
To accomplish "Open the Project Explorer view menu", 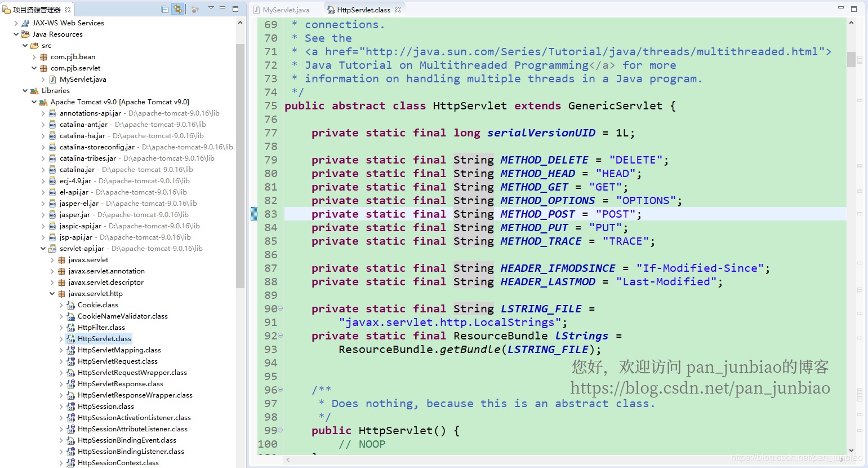I will coord(211,8).
